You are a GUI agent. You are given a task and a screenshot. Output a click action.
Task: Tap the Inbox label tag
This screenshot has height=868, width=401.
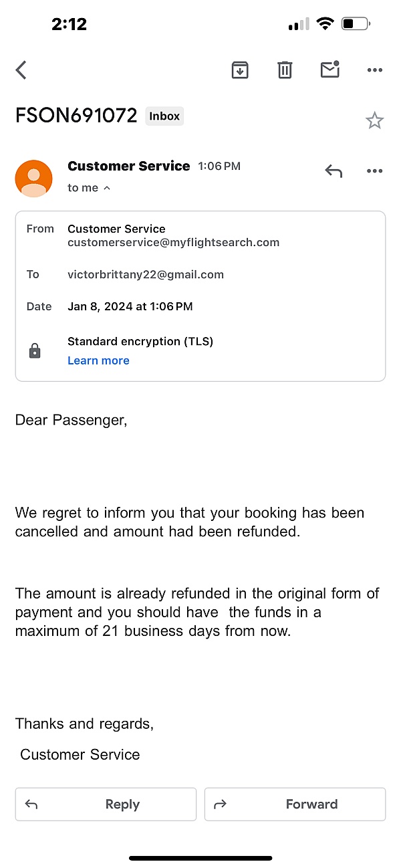pos(164,116)
